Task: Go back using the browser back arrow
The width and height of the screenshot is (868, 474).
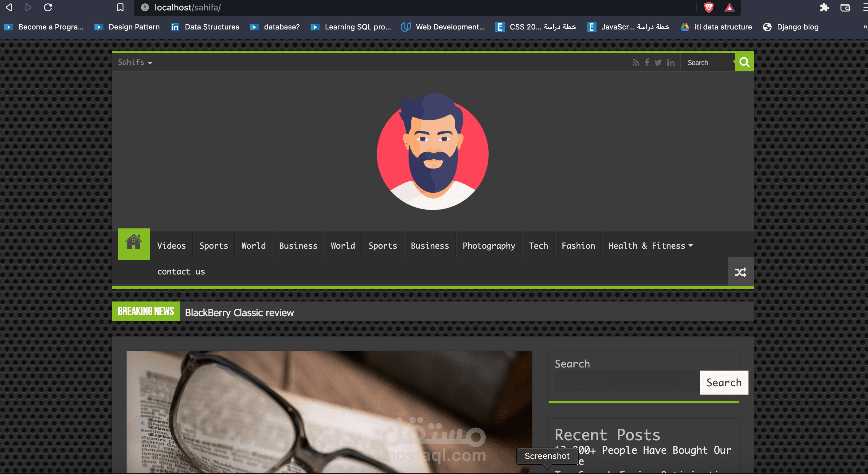Action: pyautogui.click(x=9, y=7)
